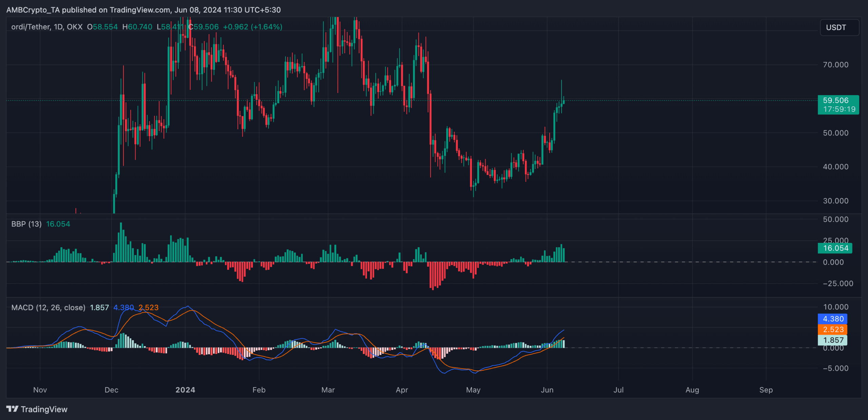Click the Apr label on time axis
The width and height of the screenshot is (868, 420).
point(402,390)
